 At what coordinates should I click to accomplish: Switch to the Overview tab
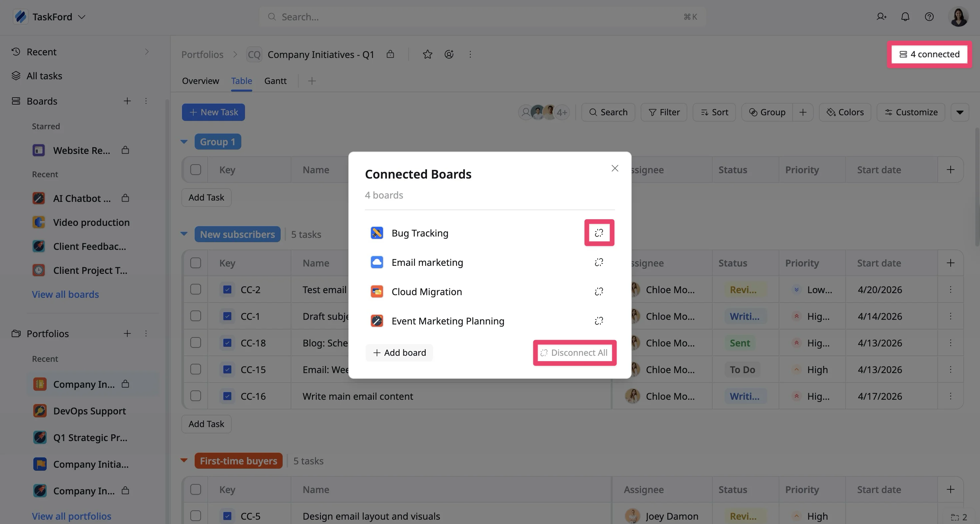[200, 81]
